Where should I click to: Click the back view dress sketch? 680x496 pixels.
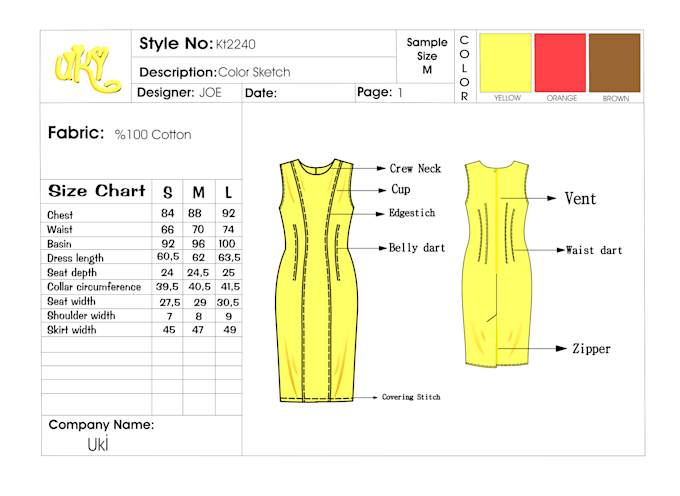[497, 264]
